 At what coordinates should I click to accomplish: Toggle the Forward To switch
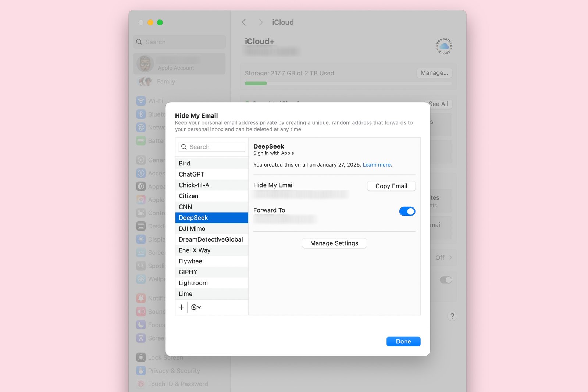[407, 211]
